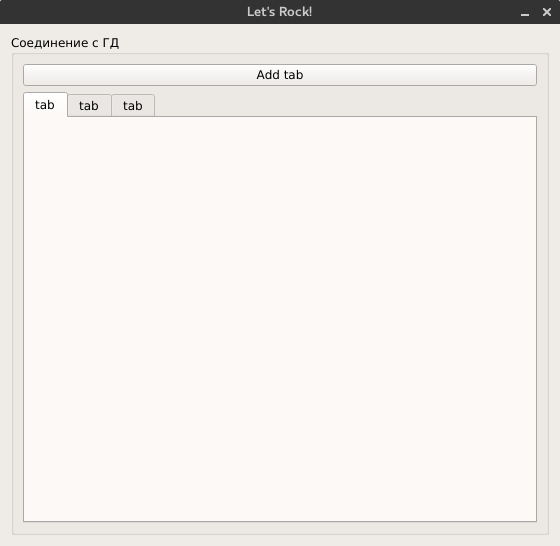Click the dark title bar left of the title
The height and width of the screenshot is (546, 560).
[121, 12]
